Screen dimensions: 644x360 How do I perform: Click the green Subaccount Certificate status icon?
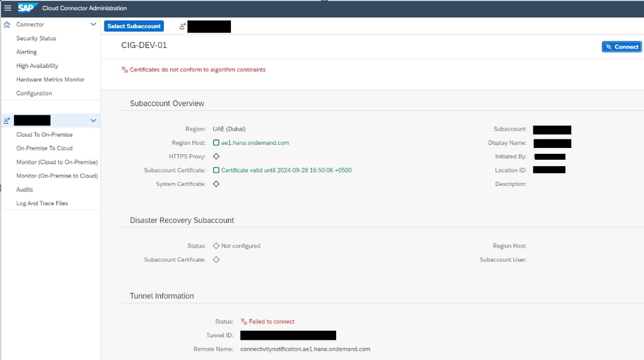pos(216,170)
